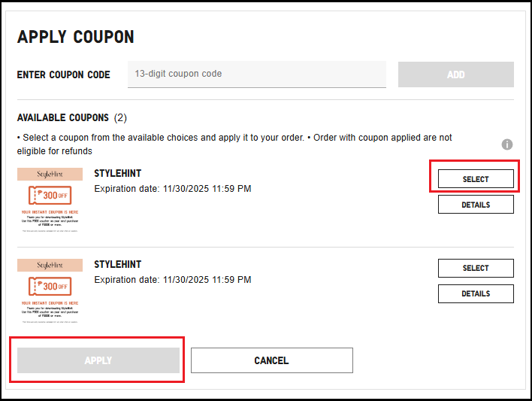View DETAILS of the first STYLEHINT coupon
This screenshot has height=401, width=532.
[476, 205]
